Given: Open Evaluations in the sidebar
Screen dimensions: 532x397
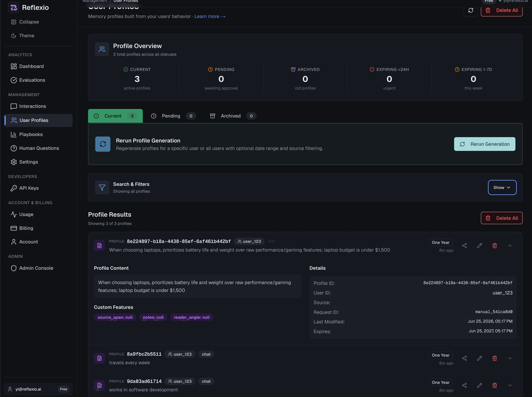Looking at the screenshot, I should [x=38, y=80].
